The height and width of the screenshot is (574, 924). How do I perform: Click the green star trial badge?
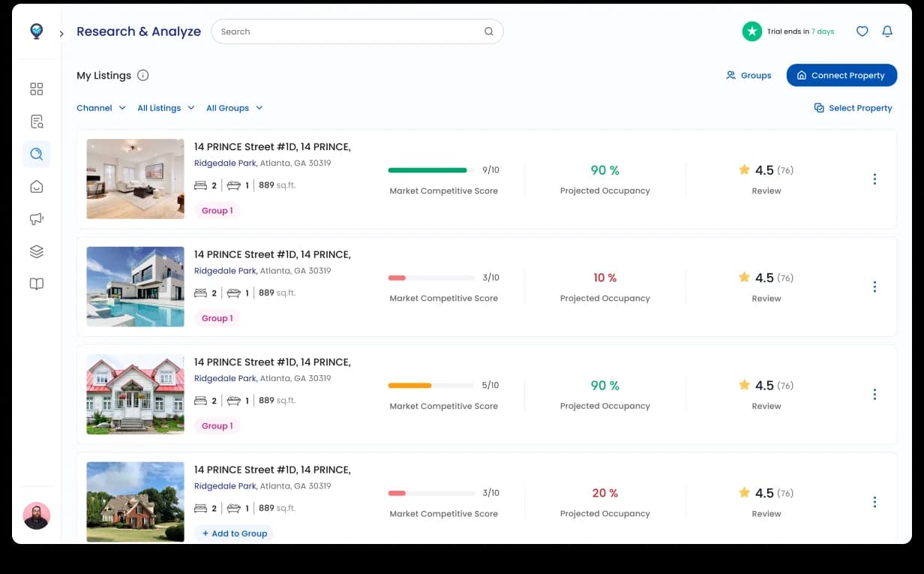pos(752,32)
